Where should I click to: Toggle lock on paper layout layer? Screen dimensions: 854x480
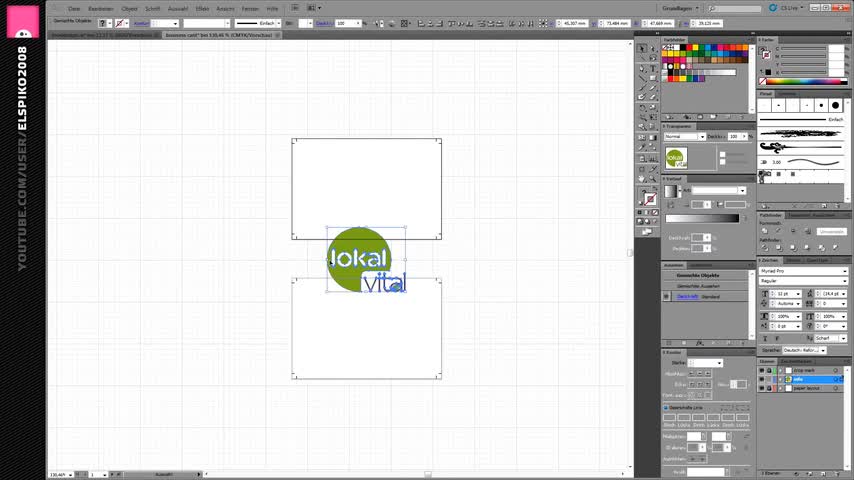pos(769,388)
